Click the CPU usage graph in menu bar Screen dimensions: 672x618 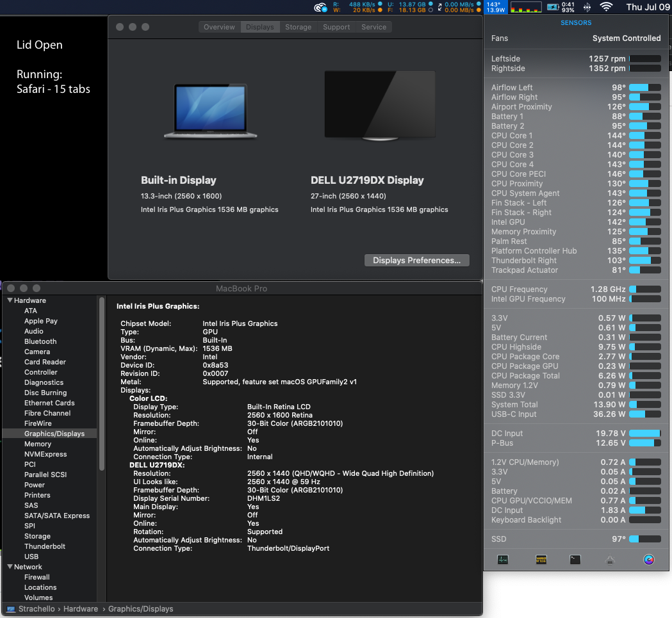(x=525, y=7)
